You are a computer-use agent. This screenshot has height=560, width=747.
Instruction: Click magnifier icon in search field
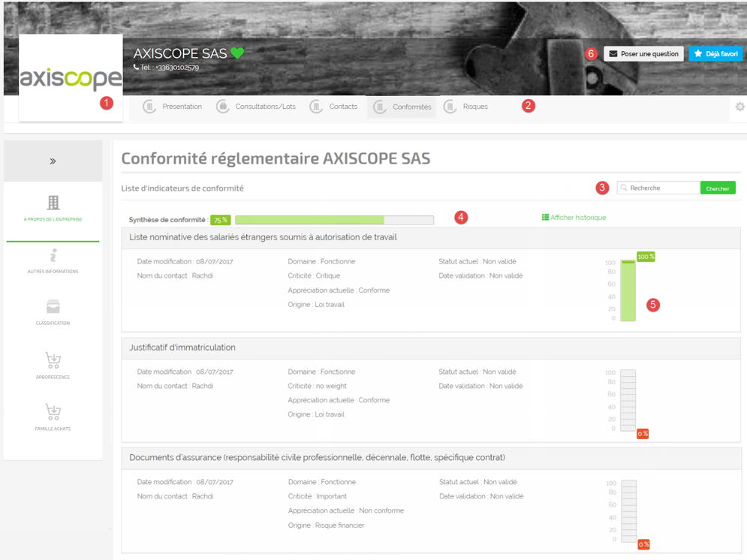click(x=623, y=188)
